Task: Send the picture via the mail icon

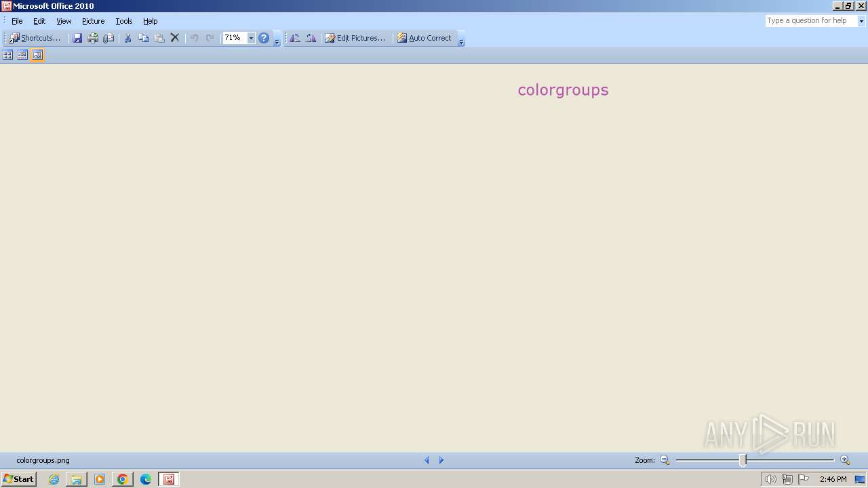Action: point(108,38)
